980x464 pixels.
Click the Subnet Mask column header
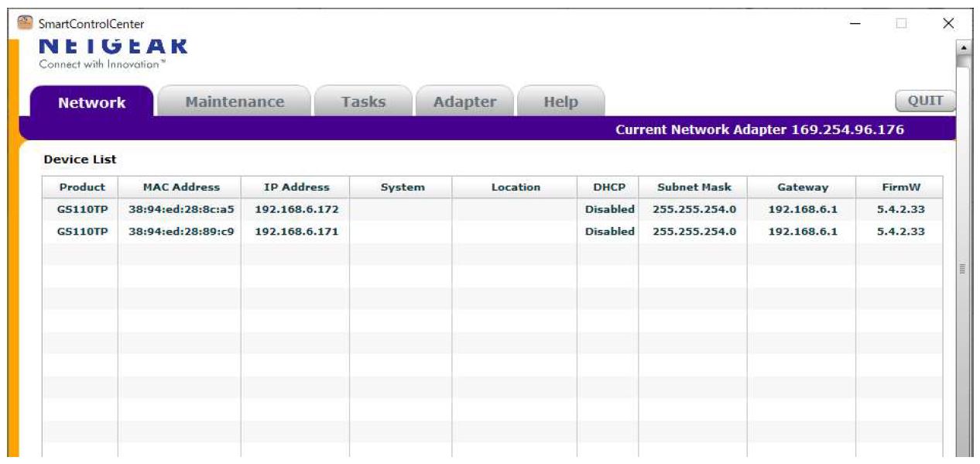coord(694,187)
